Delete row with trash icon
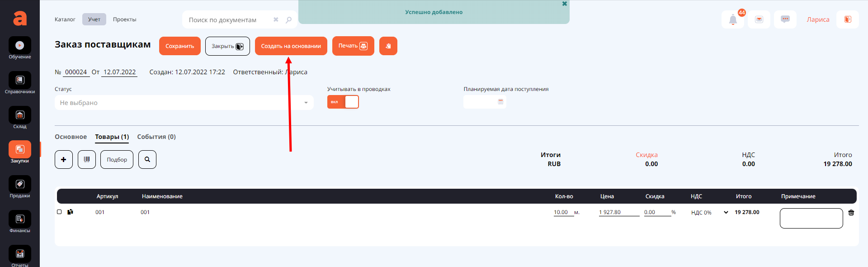Image resolution: width=868 pixels, height=267 pixels. tap(851, 213)
